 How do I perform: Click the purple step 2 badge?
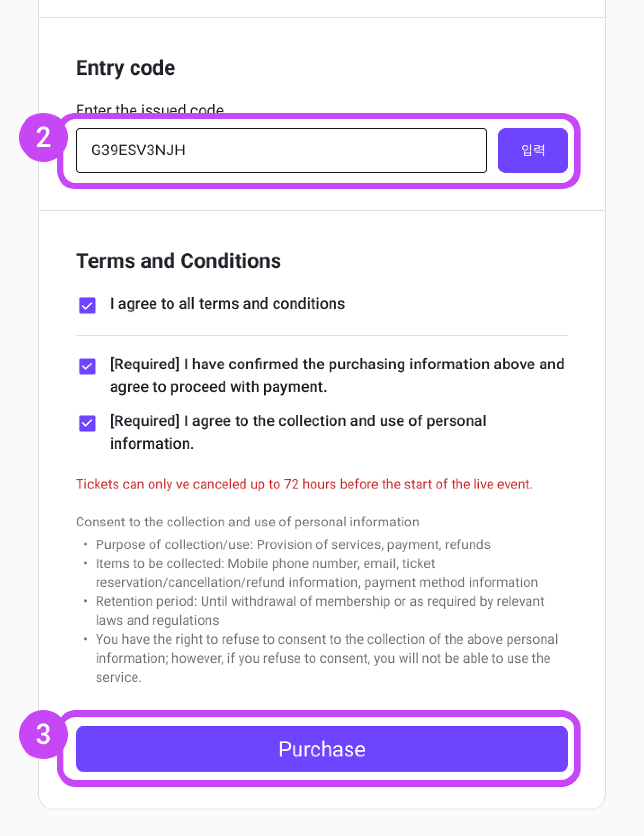43,137
